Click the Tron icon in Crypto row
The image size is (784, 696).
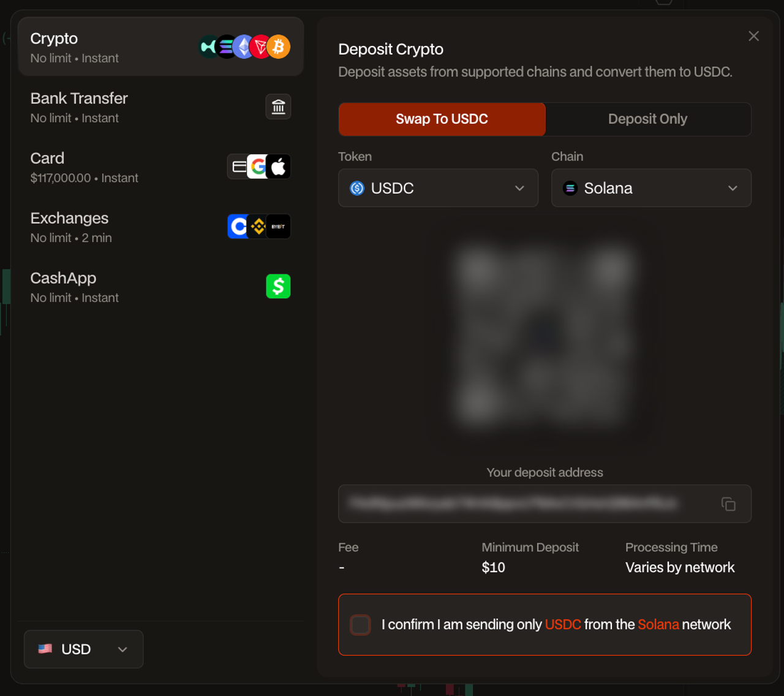[260, 47]
